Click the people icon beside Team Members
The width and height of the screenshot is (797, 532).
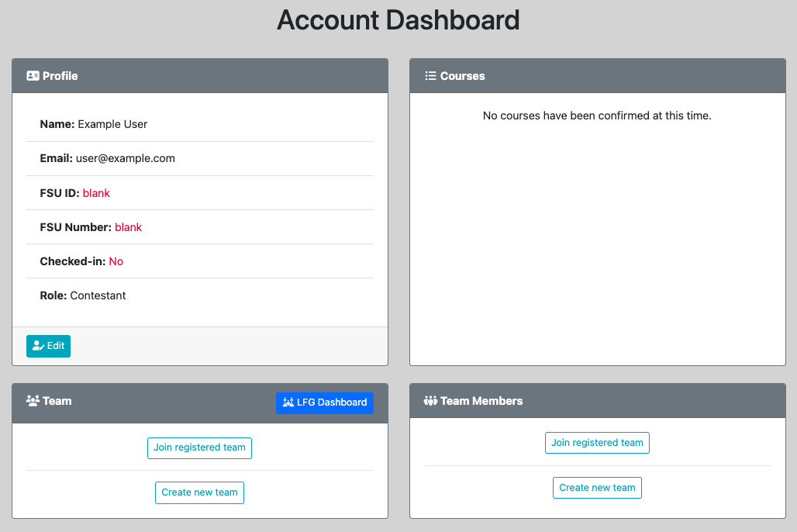[430, 401]
